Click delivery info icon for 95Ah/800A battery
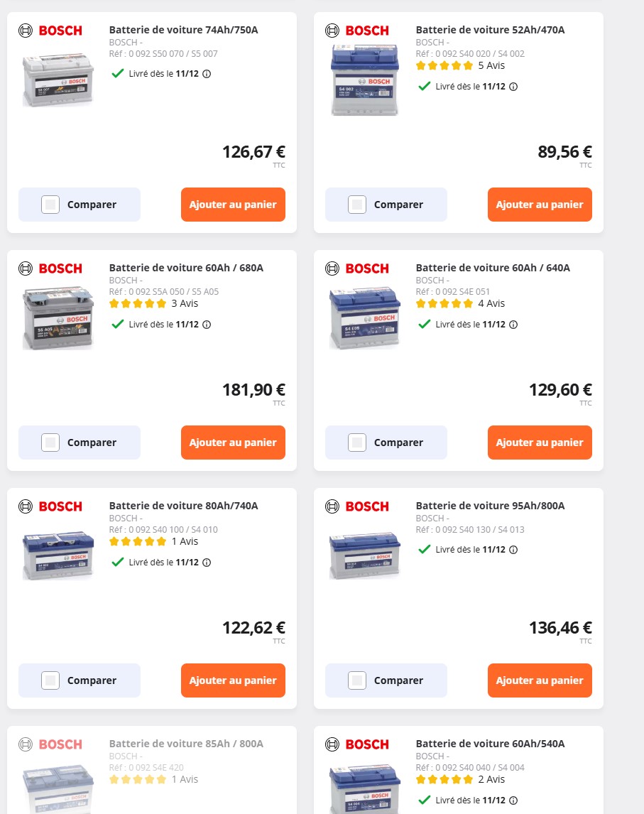644x814 pixels. click(x=514, y=550)
